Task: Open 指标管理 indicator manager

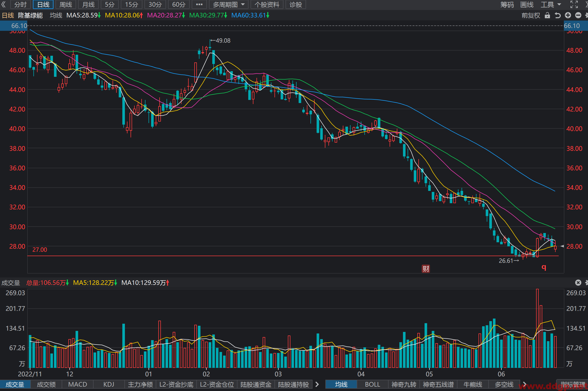Action: pyautogui.click(x=573, y=384)
